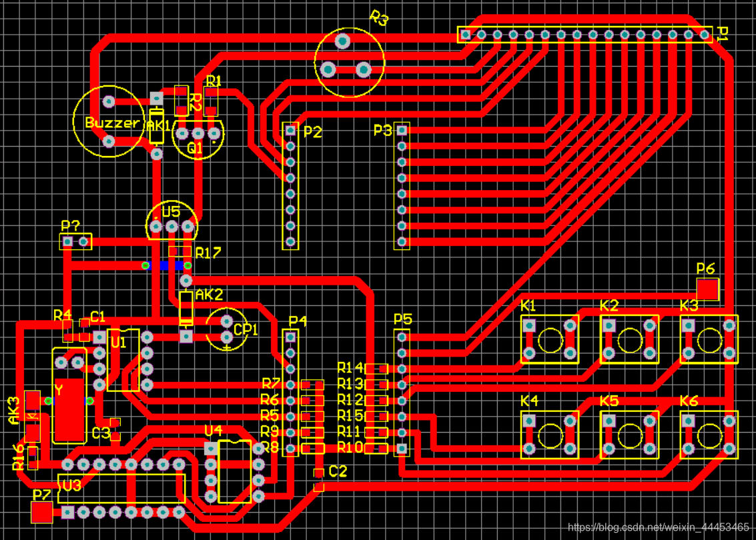
Task: Click the R17 resistor label
Action: point(208,253)
